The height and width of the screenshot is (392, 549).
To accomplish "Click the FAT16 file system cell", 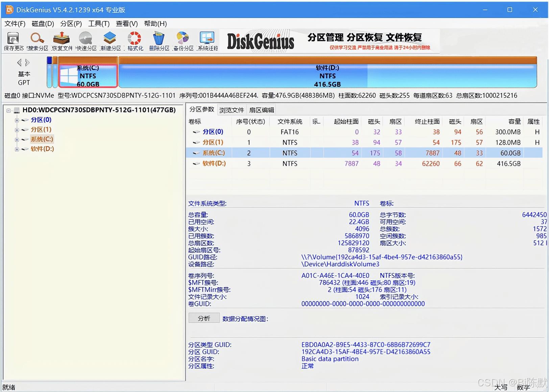I will click(x=290, y=132).
